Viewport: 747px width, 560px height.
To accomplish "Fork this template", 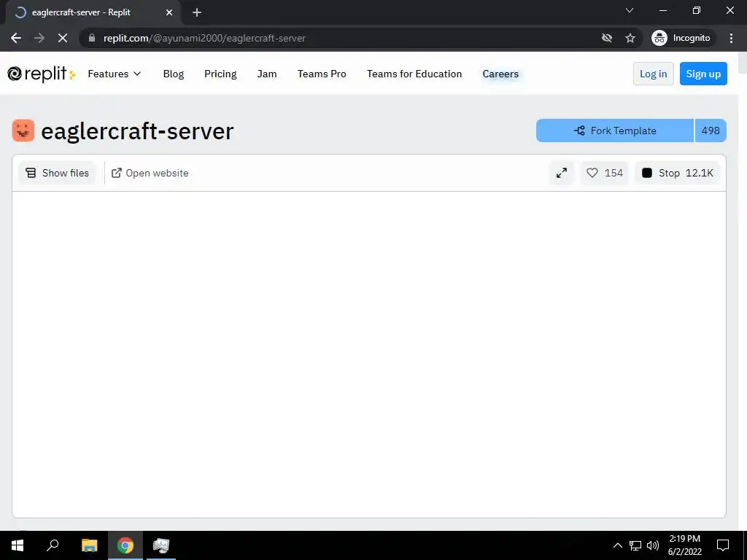I will tap(614, 131).
